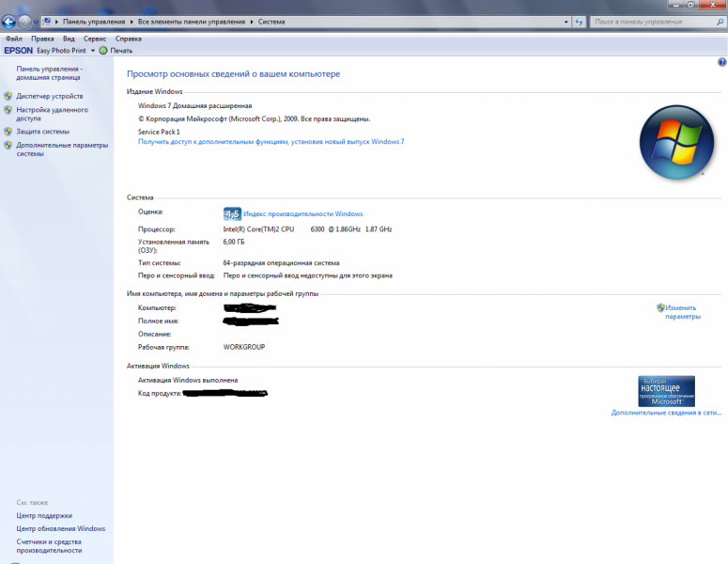Open the recent pages dropdown arrow
This screenshot has height=564, width=728.
pyautogui.click(x=36, y=22)
